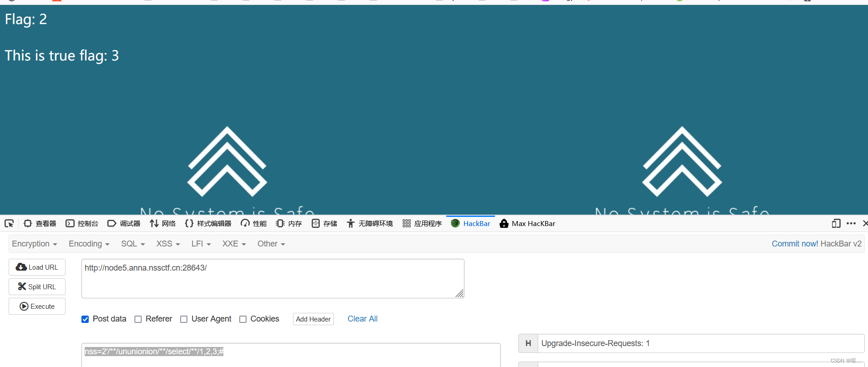Open the Memory (内存) tab
This screenshot has width=868, height=367.
point(289,223)
